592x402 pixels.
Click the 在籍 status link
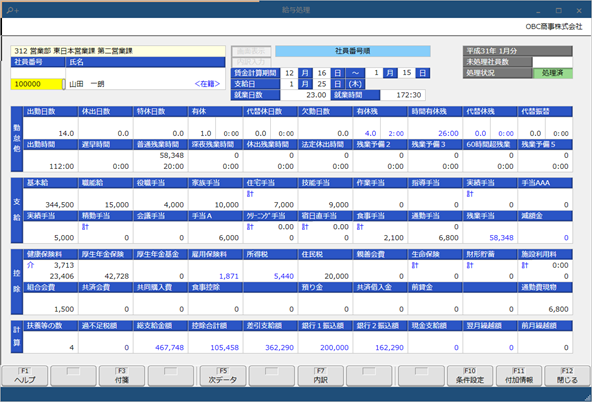click(x=207, y=84)
